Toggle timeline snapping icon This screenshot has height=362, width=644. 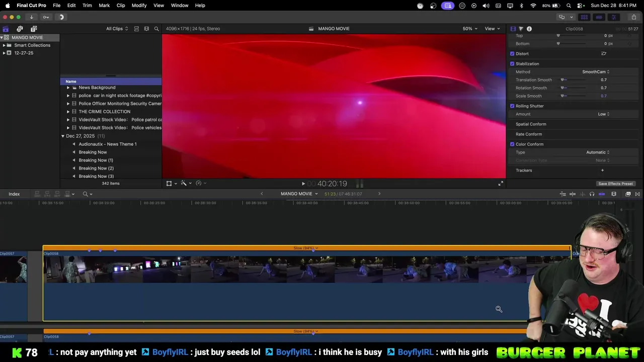coord(602,194)
